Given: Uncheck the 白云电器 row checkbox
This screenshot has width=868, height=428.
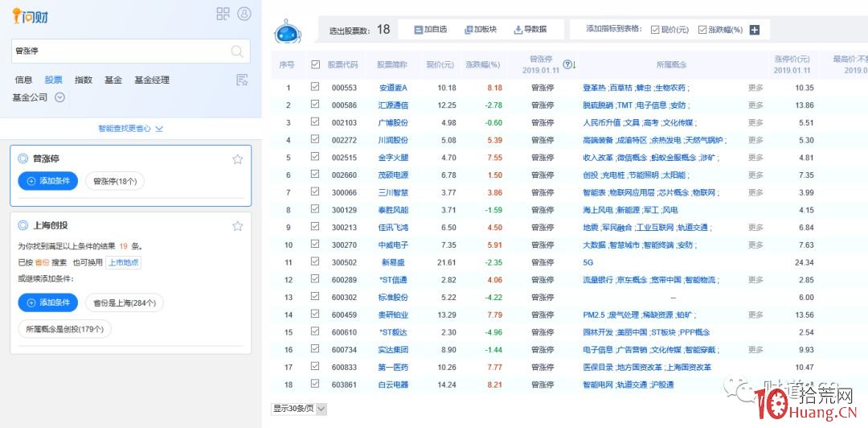Looking at the screenshot, I should (316, 384).
